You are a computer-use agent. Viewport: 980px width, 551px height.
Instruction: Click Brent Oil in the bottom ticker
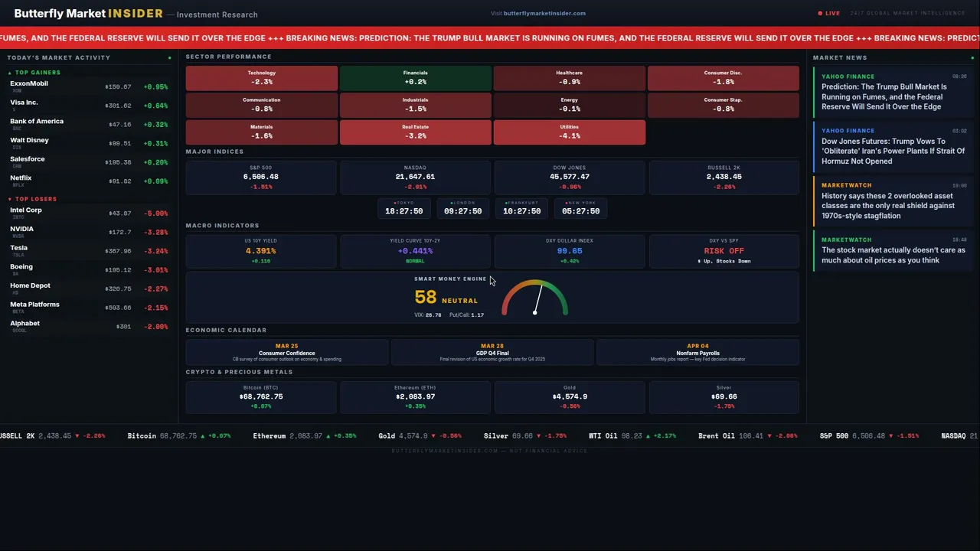point(747,436)
